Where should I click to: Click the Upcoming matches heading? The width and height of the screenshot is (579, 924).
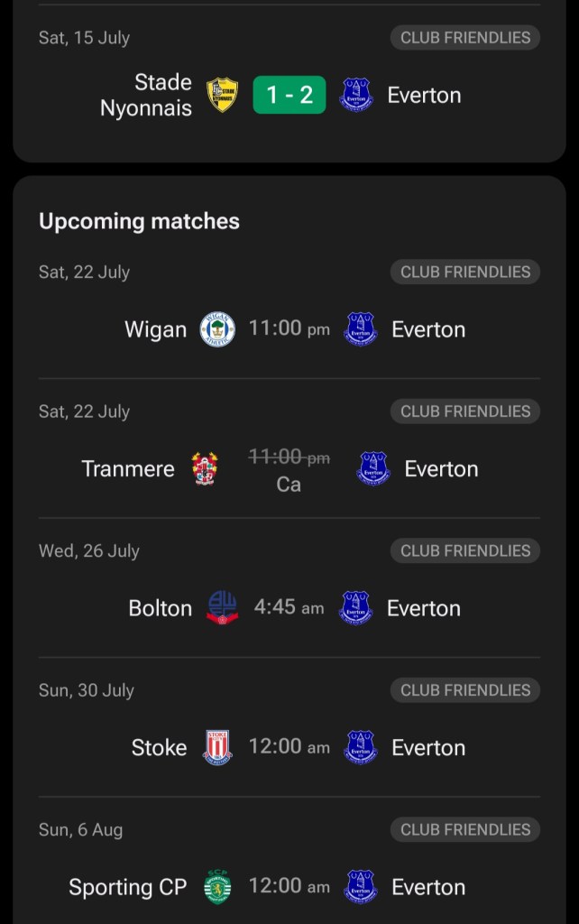139,221
